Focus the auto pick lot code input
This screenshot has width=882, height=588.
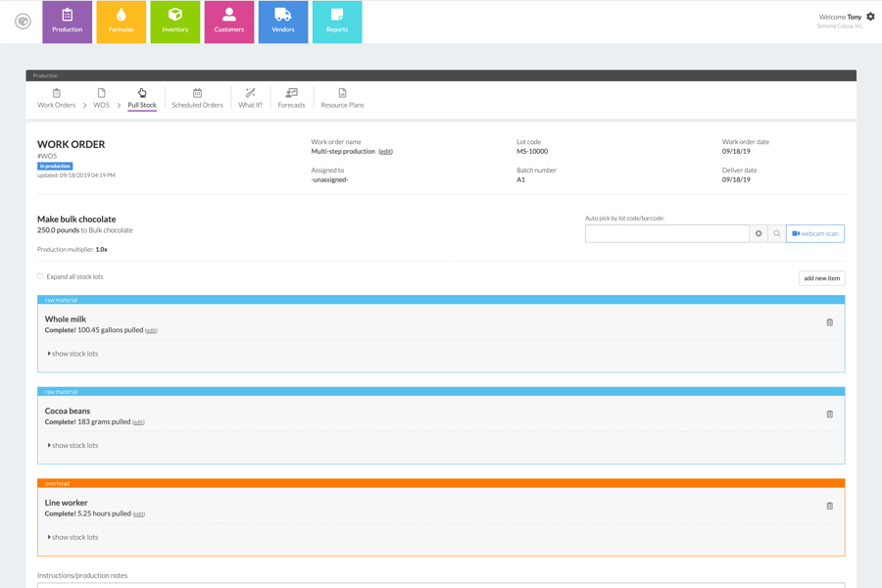[666, 233]
